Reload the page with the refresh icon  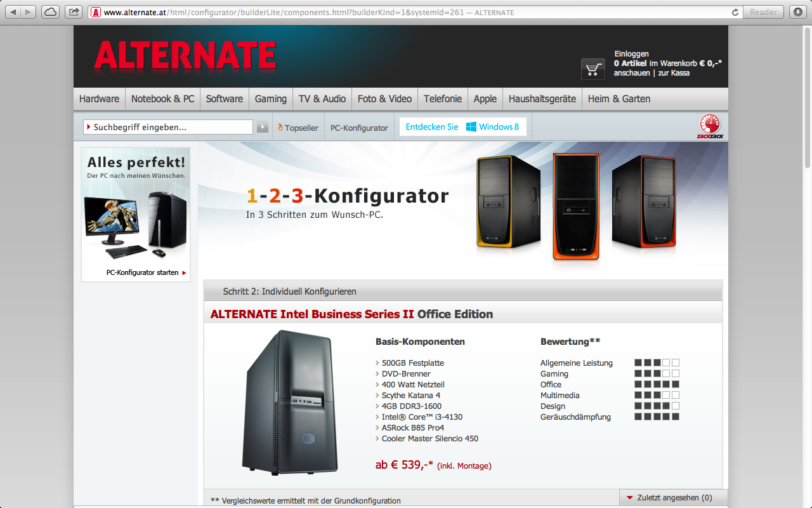(x=735, y=12)
